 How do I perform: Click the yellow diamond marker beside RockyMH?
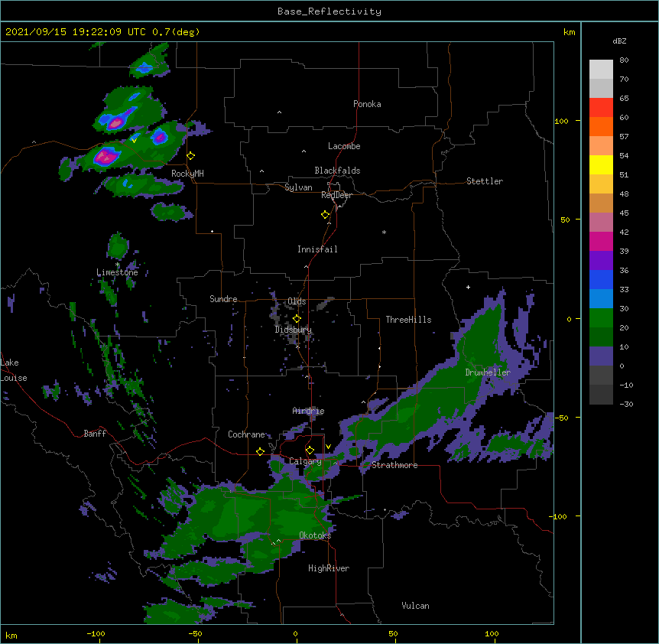click(191, 156)
